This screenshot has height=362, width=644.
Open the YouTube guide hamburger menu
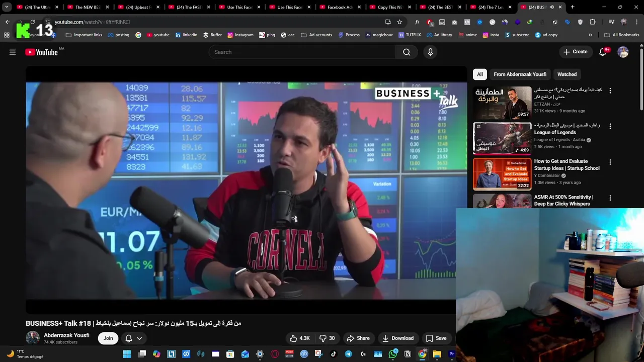(13, 52)
